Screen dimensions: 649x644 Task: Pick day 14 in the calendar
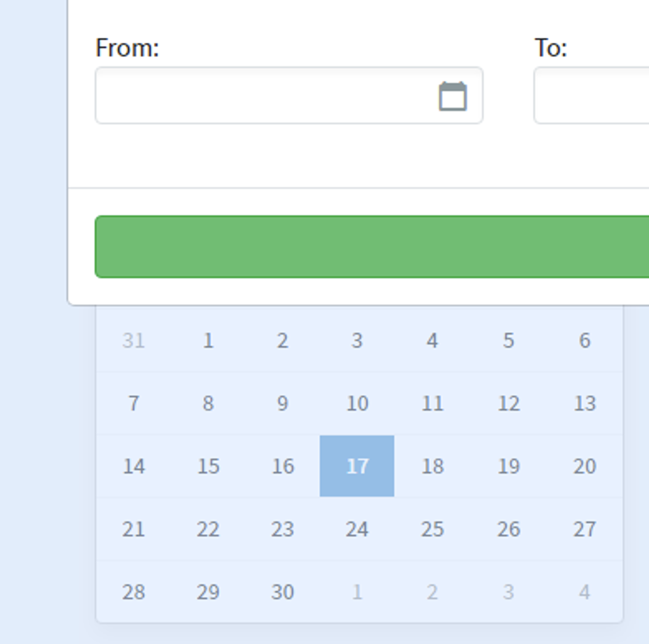click(133, 466)
